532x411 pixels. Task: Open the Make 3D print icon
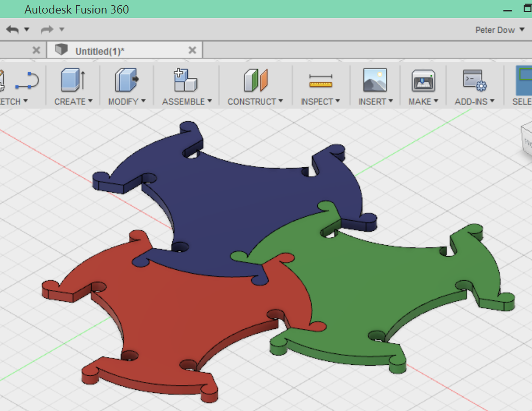coord(423,81)
